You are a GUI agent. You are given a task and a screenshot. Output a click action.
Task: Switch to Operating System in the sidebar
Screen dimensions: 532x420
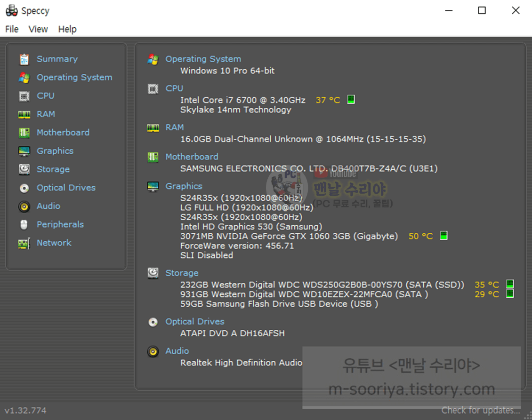tap(74, 77)
